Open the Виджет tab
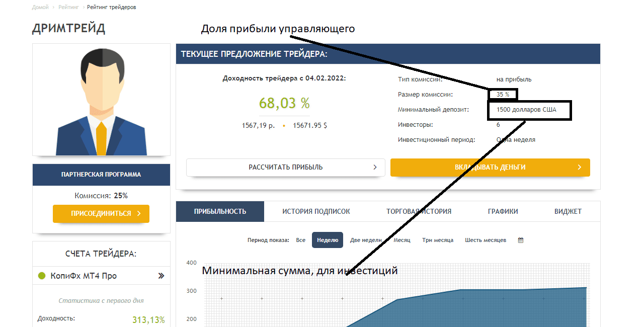Screen dimensions: 644x327 point(568,211)
